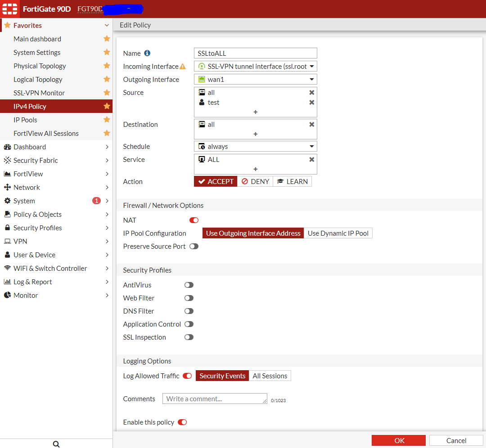Enable Preserve Source Port
Image resolution: width=486 pixels, height=448 pixels.
click(194, 246)
